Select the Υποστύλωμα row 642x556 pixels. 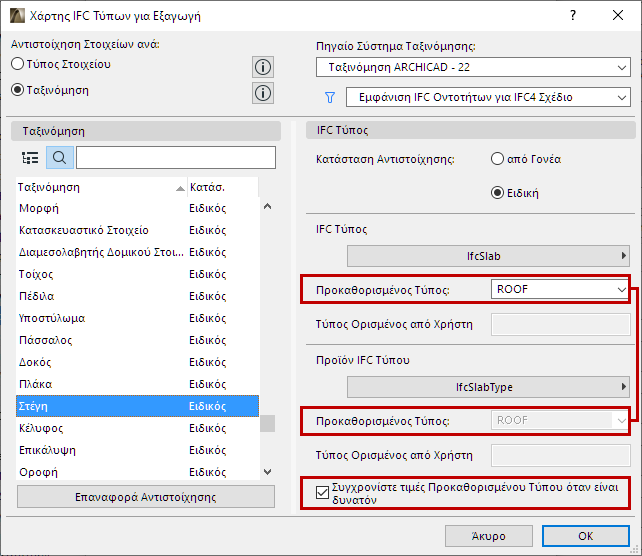tap(137, 319)
